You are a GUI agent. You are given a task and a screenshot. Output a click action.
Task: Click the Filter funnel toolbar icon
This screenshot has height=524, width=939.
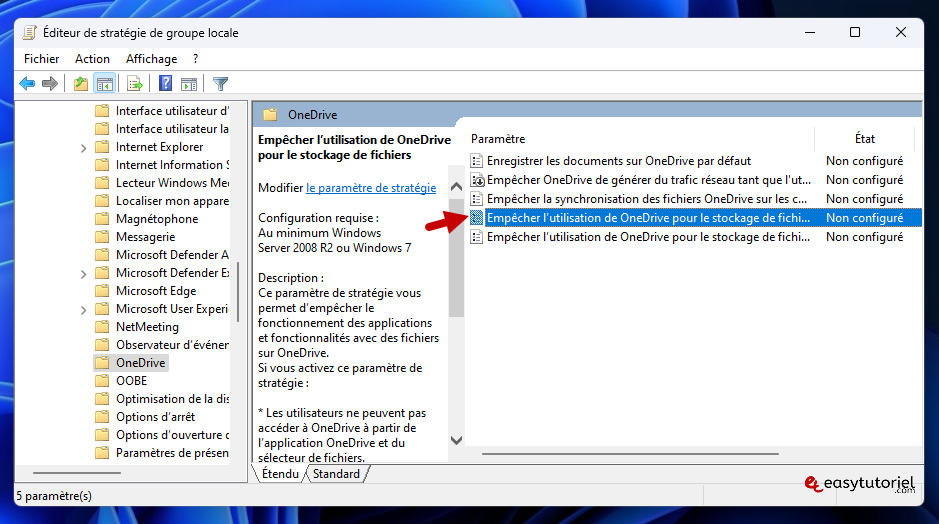tap(220, 84)
